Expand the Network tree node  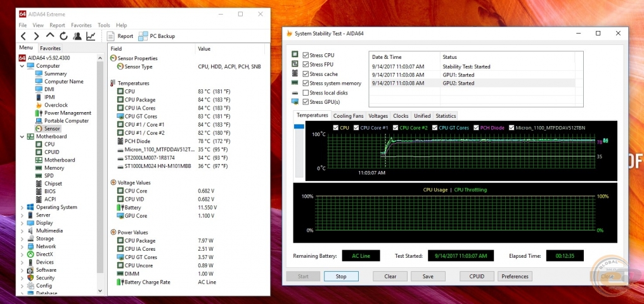click(x=22, y=246)
